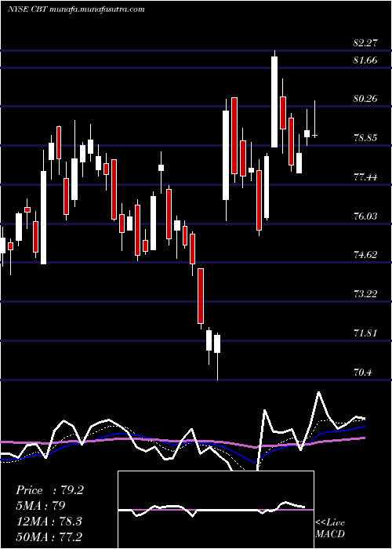Click the NYSE CBT munafa.munafasutra.com title
Screen dimensions: 392x549
click(x=76, y=9)
